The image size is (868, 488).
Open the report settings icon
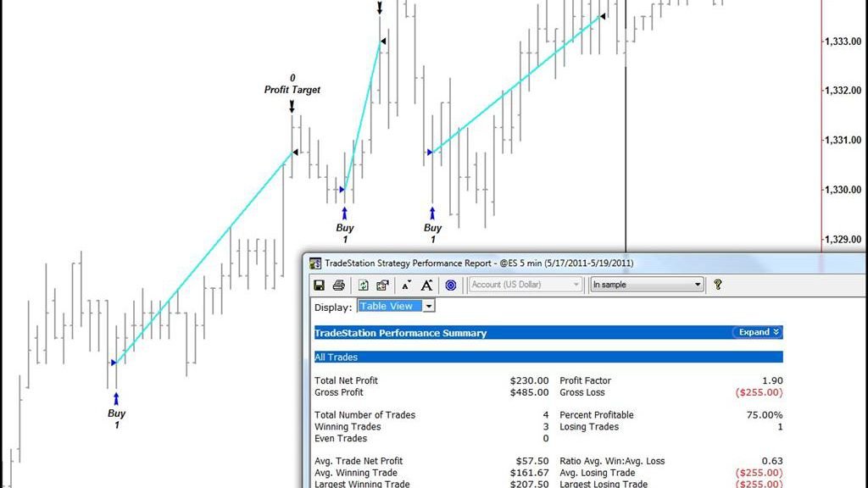tap(382, 285)
